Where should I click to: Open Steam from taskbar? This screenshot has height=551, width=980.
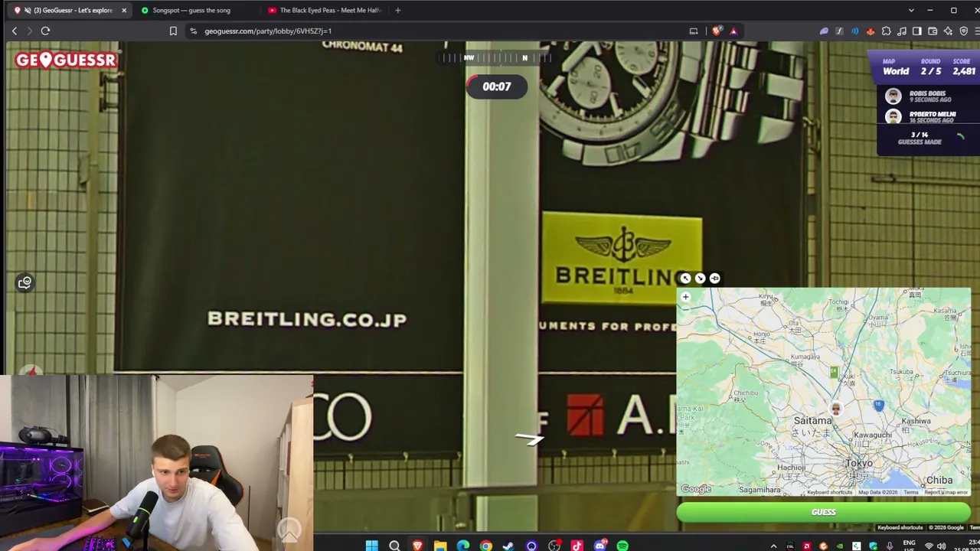click(x=508, y=546)
